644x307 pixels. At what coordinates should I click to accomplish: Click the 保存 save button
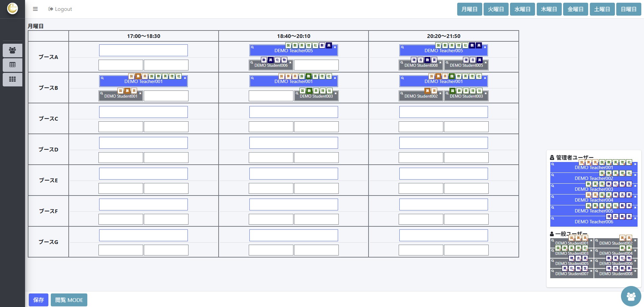pyautogui.click(x=38, y=300)
